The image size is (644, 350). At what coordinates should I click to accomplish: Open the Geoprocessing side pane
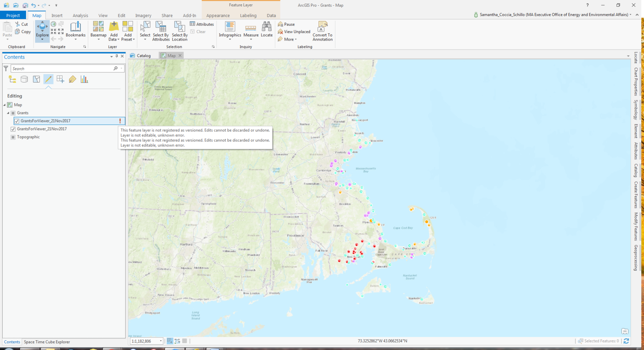click(x=636, y=257)
